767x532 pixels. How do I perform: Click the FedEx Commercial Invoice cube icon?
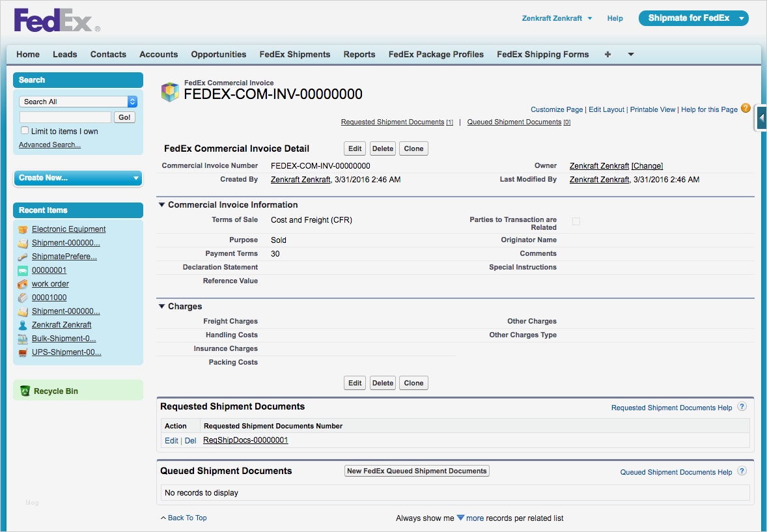coord(170,92)
